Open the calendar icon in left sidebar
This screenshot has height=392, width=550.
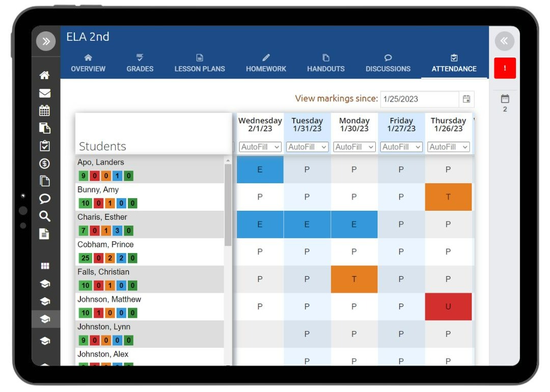[44, 110]
